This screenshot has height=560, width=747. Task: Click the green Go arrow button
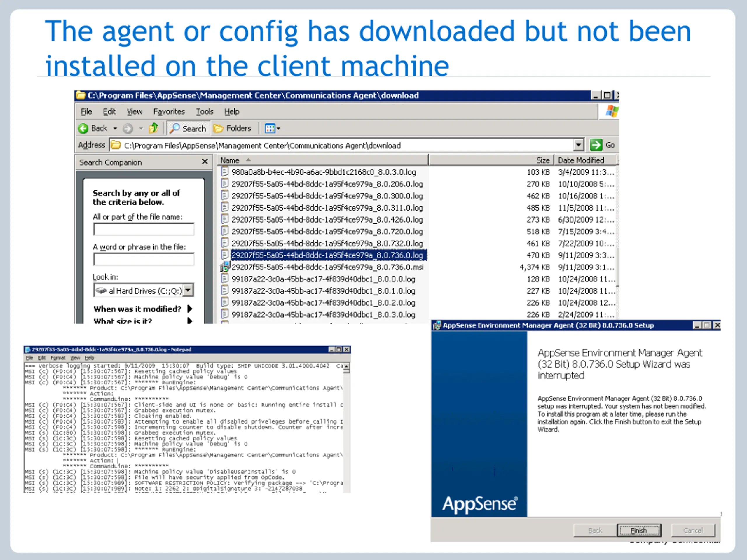coord(596,145)
